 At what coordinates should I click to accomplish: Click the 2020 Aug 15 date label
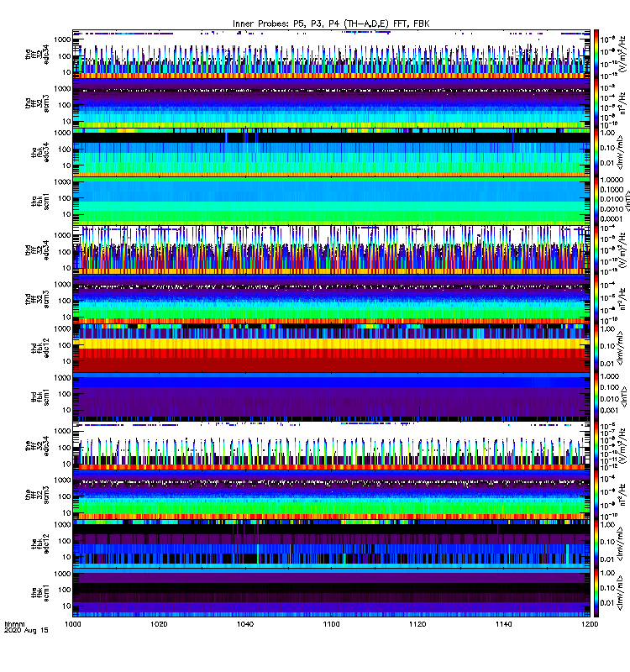[26, 631]
